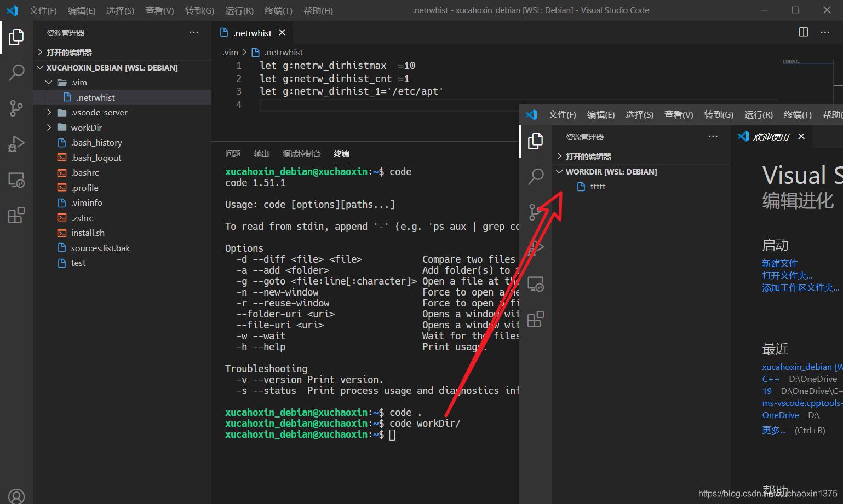Viewport: 843px width, 504px height.
Task: Open Terminal menu in WORKDIR window
Action: pyautogui.click(x=798, y=114)
